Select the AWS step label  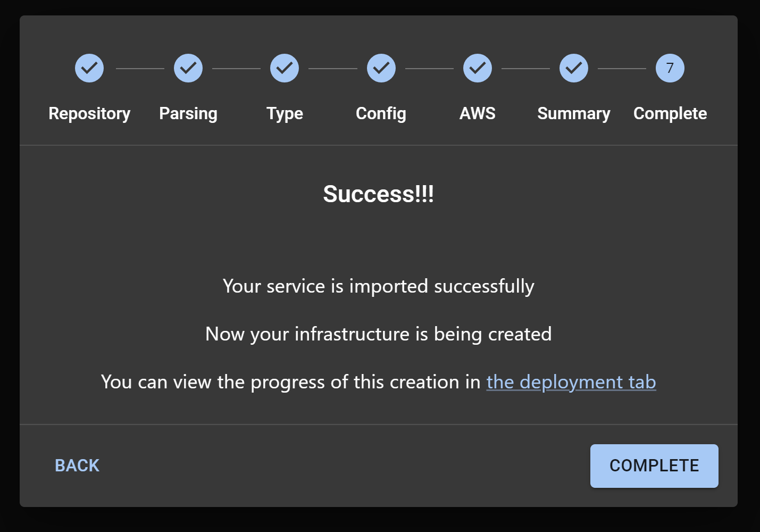478,113
